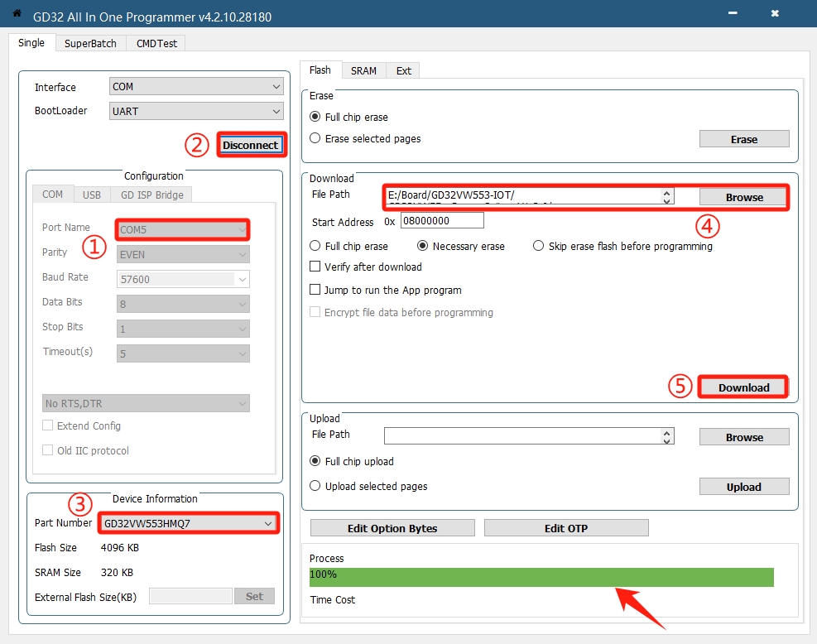The height and width of the screenshot is (644, 817).
Task: Click Browse next to Download file path
Action: pos(743,198)
